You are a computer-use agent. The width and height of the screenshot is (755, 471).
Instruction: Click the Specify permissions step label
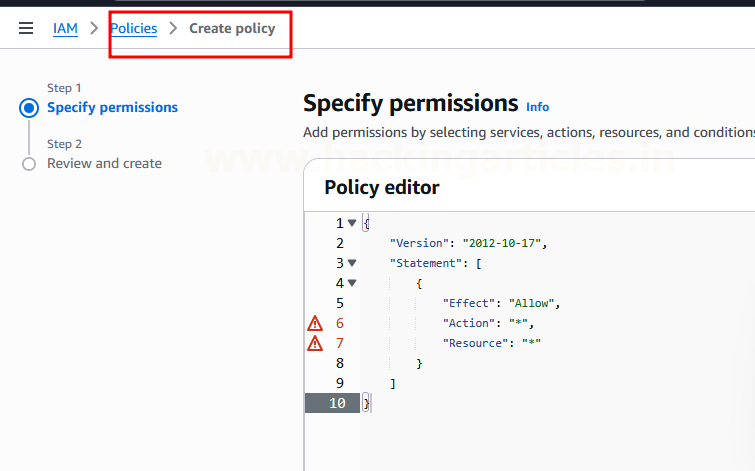(x=112, y=107)
